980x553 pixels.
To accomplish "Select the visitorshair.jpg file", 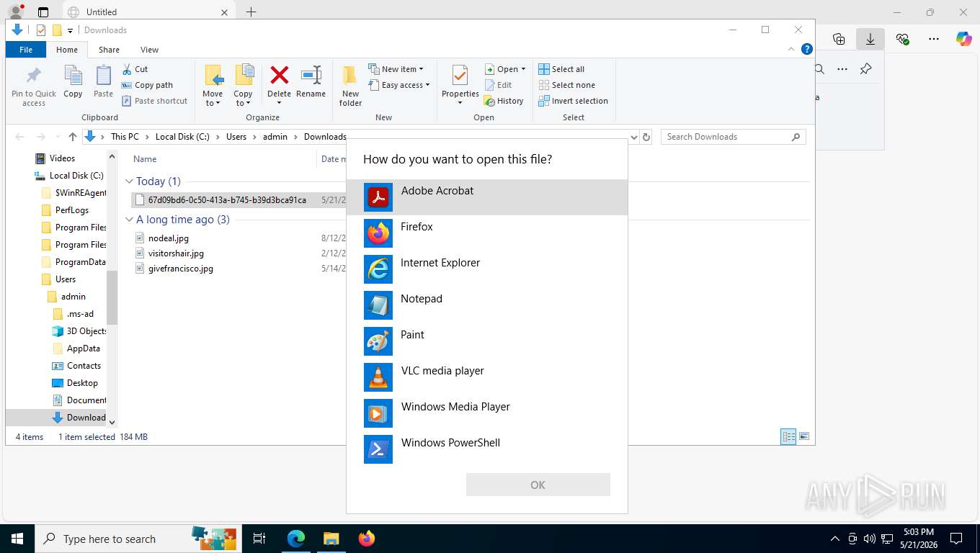I will tap(176, 253).
